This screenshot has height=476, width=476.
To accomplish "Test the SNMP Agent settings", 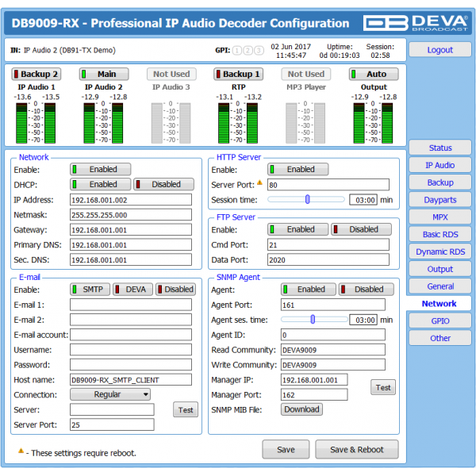I will [x=383, y=387].
